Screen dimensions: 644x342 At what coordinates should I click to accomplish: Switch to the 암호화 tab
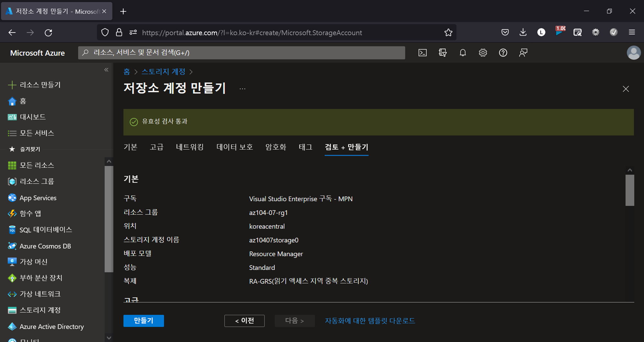point(276,147)
